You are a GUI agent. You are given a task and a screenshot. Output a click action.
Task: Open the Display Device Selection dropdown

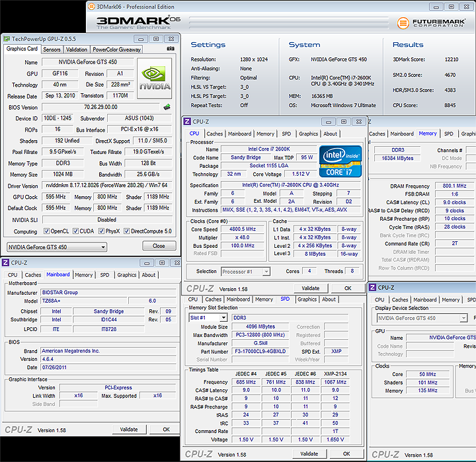pyautogui.click(x=422, y=318)
